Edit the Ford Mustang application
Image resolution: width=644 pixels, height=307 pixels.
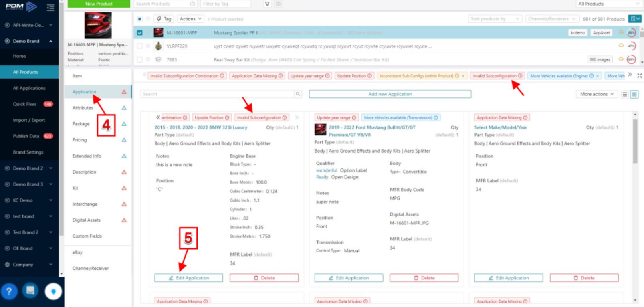(349, 278)
